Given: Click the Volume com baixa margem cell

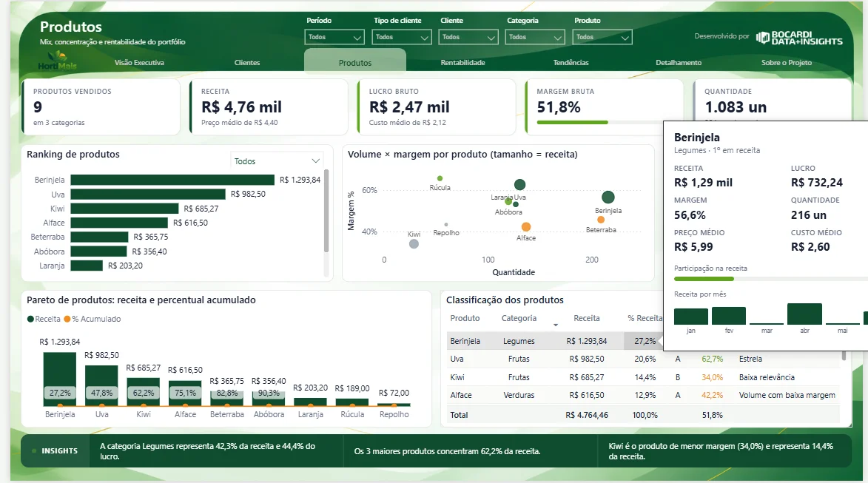Looking at the screenshot, I should pyautogui.click(x=787, y=395).
